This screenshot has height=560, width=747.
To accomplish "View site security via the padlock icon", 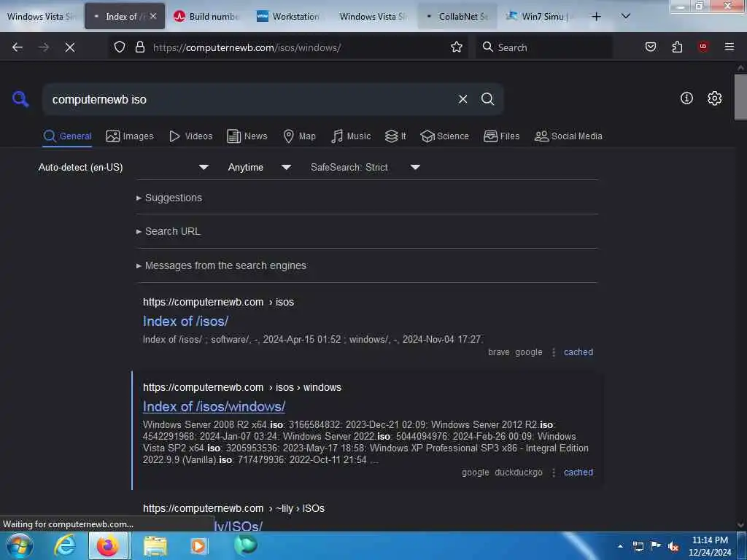I will tap(139, 47).
